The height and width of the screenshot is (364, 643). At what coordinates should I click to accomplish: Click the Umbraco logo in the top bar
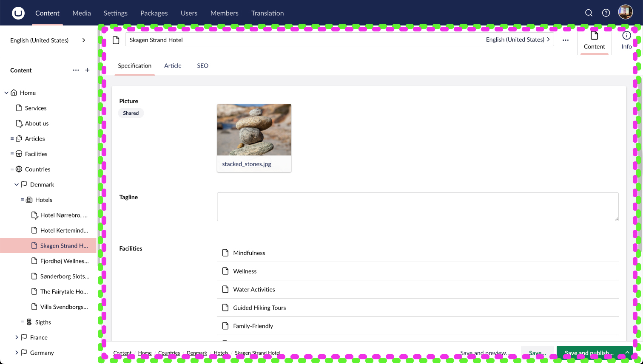(18, 12)
